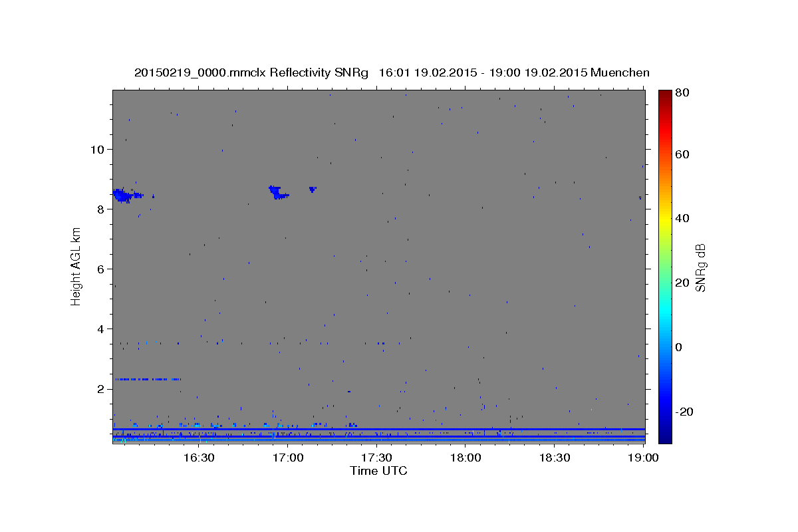Click the 18:00 time tick label
The height and width of the screenshot is (532, 798).
tap(465, 458)
